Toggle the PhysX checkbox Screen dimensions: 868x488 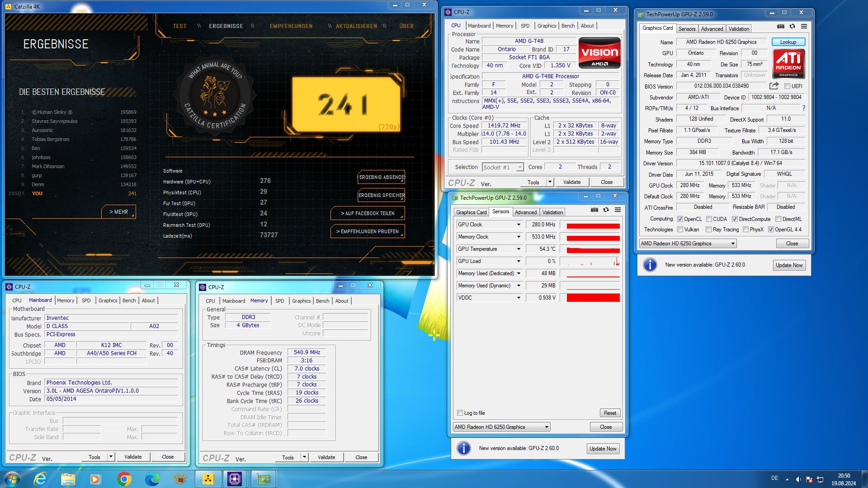click(746, 230)
